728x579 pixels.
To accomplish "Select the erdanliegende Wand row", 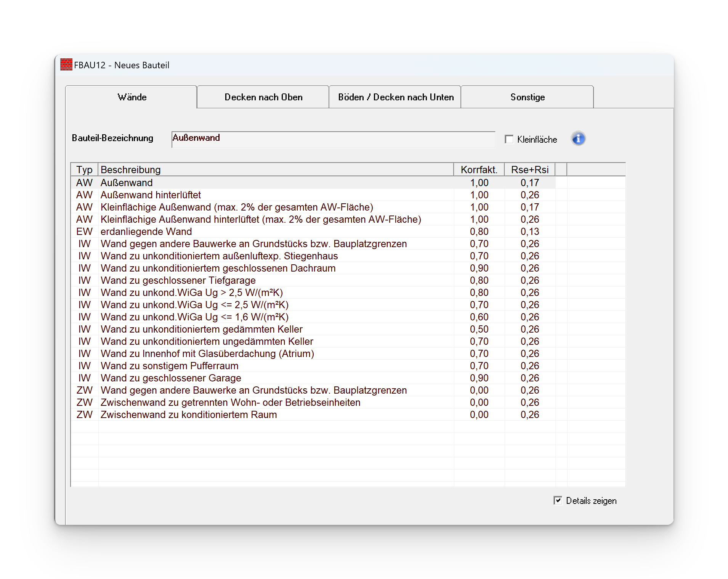I will coord(146,232).
